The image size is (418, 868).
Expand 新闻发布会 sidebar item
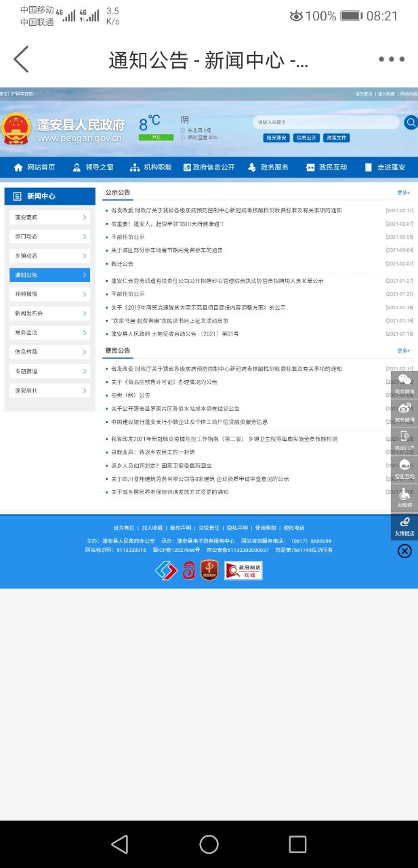(49, 313)
